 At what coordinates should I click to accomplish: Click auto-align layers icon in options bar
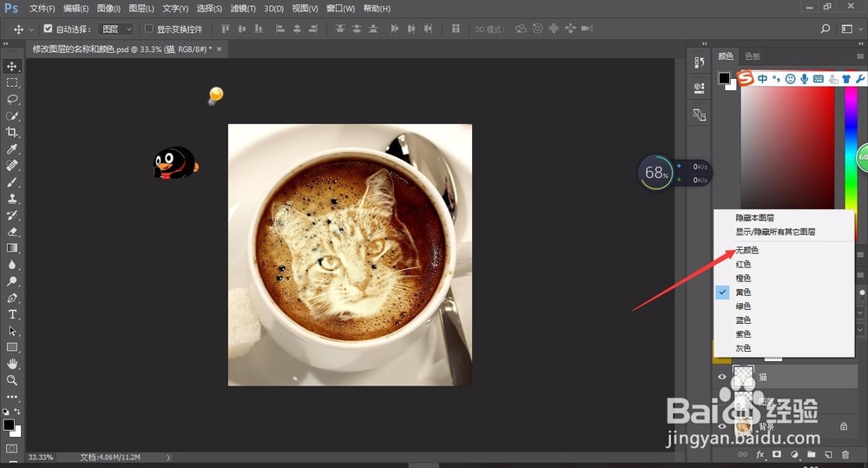click(x=456, y=29)
